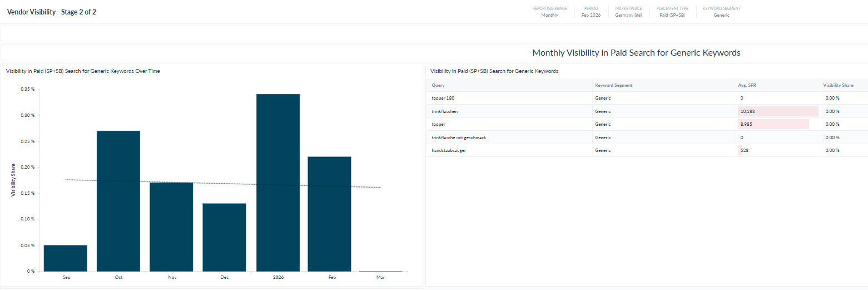Viewport: 868px width, 290px height.
Task: Open the Keyword Segment filter in the header
Action: 721,12
